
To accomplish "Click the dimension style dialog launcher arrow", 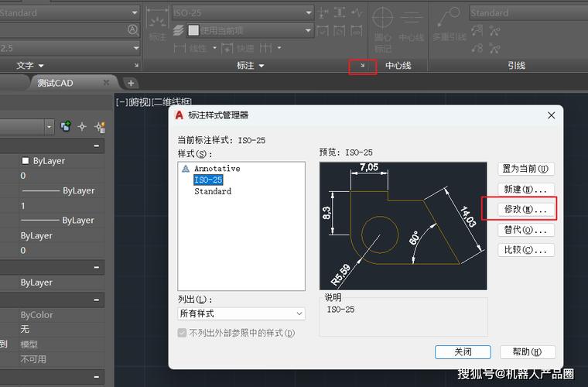I will pyautogui.click(x=363, y=67).
